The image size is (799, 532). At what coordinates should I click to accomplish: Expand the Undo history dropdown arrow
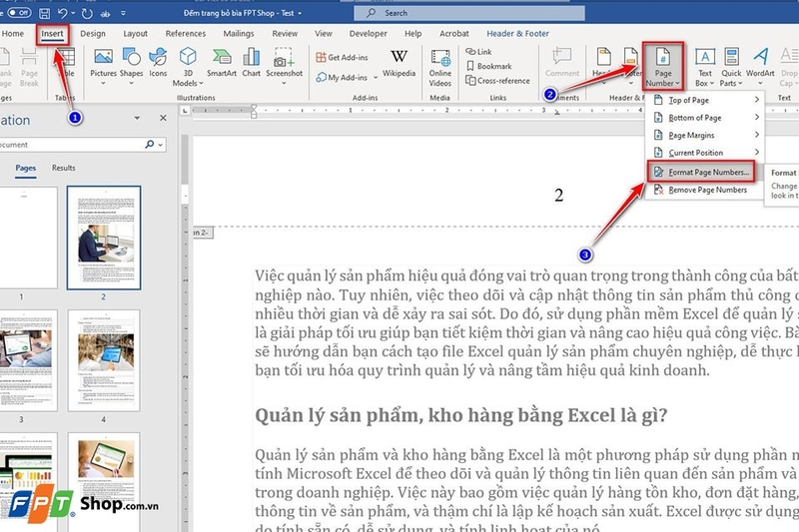(73, 13)
